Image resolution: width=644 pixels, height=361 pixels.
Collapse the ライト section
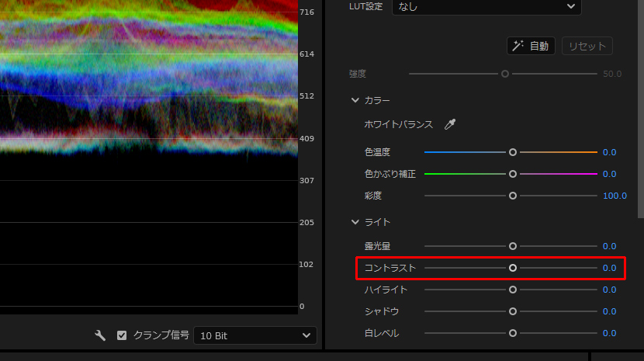pyautogui.click(x=355, y=222)
